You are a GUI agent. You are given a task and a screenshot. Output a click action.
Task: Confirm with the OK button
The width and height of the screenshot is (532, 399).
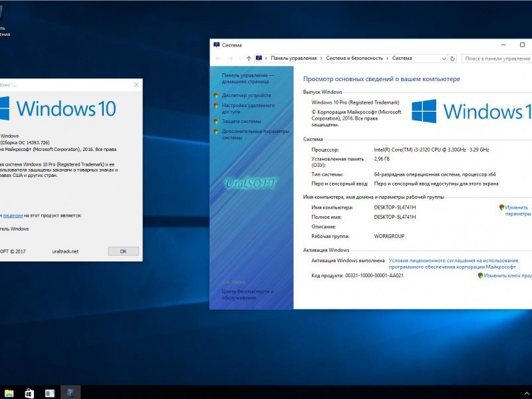click(124, 251)
